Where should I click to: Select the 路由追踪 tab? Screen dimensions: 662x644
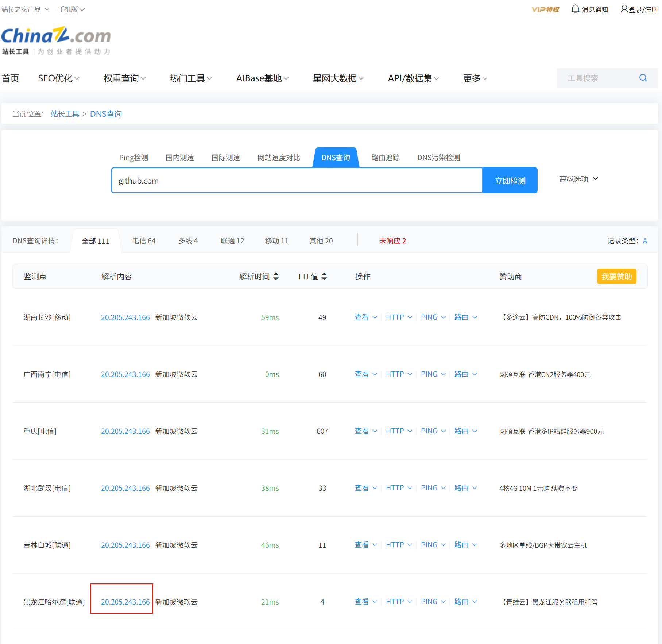point(386,158)
